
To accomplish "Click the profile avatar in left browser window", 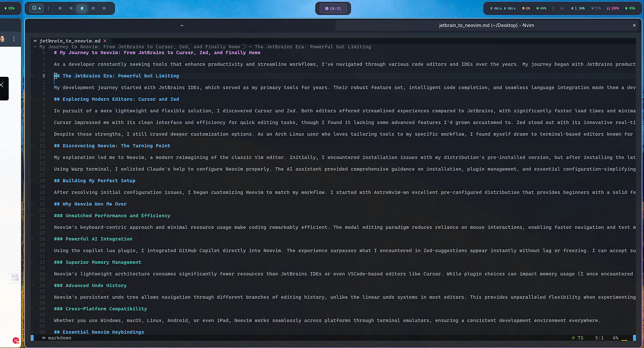I will pyautogui.click(x=2, y=39).
